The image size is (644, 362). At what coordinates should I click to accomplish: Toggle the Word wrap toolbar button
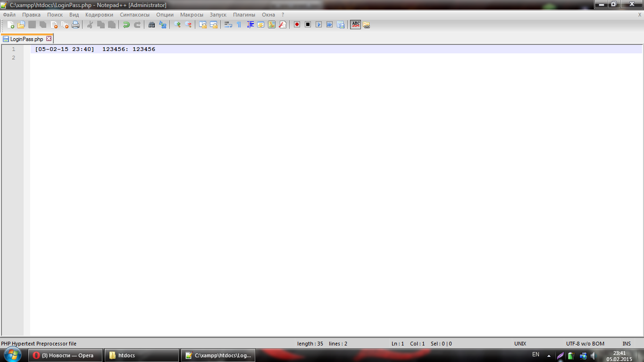[228, 25]
